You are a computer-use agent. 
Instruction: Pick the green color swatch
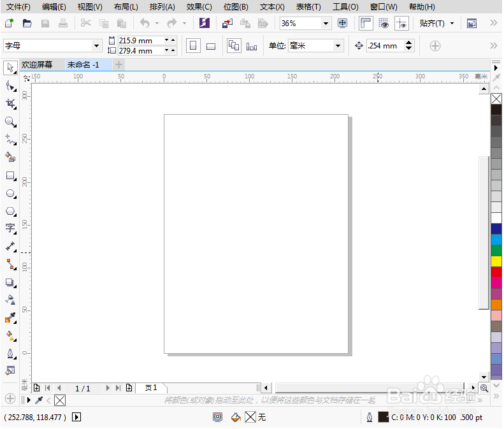pos(496,250)
